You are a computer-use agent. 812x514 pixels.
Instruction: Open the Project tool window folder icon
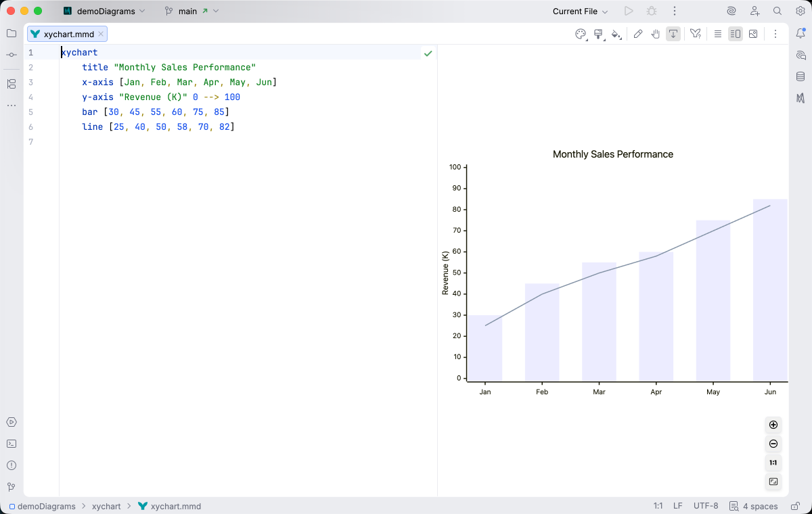pyautogui.click(x=12, y=33)
